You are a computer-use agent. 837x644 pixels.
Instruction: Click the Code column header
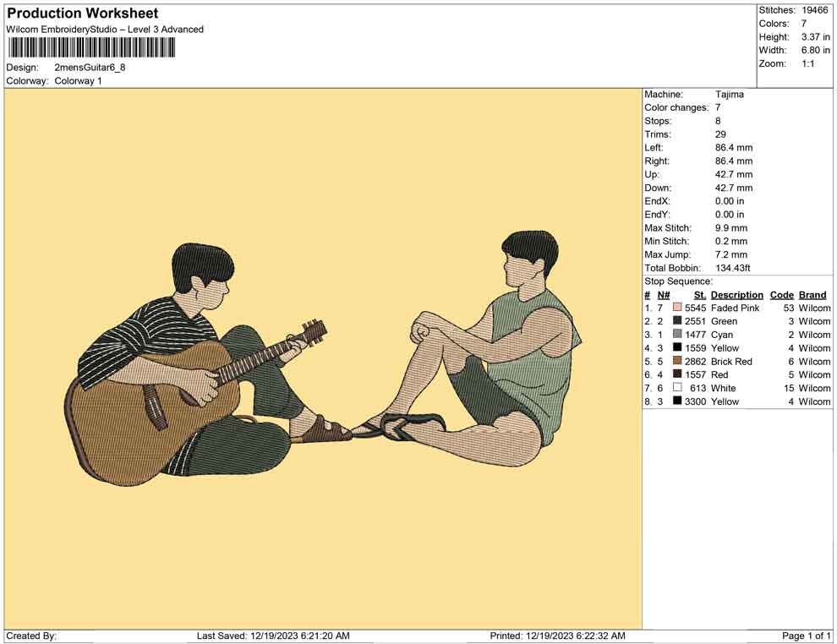(x=781, y=295)
